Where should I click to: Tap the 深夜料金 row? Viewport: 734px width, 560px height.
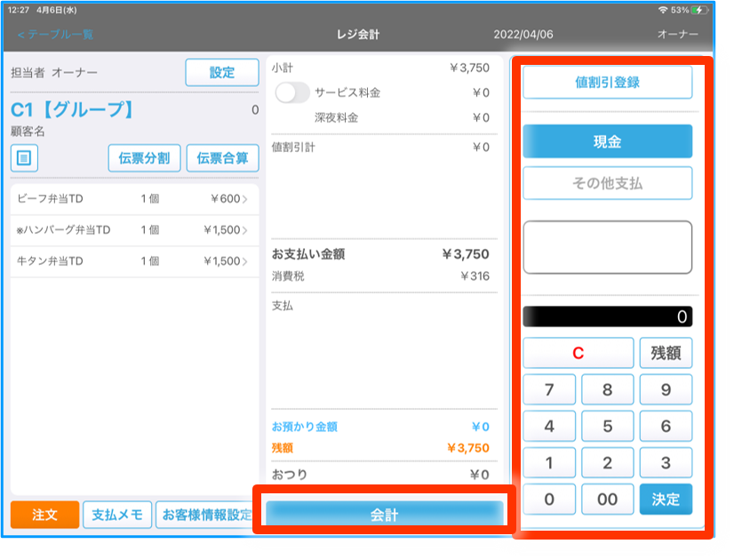point(384,117)
